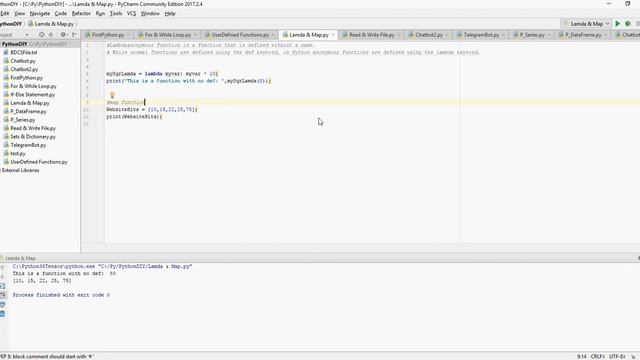Open the Refactor menu

pyautogui.click(x=81, y=13)
